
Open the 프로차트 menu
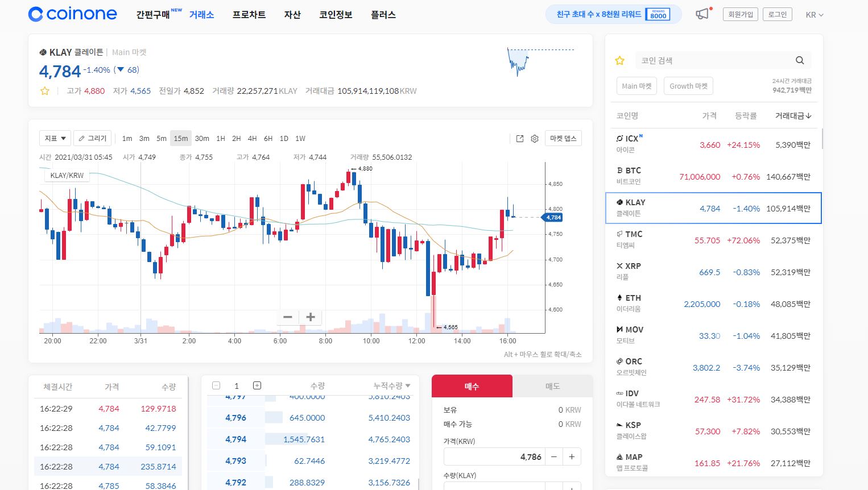249,15
